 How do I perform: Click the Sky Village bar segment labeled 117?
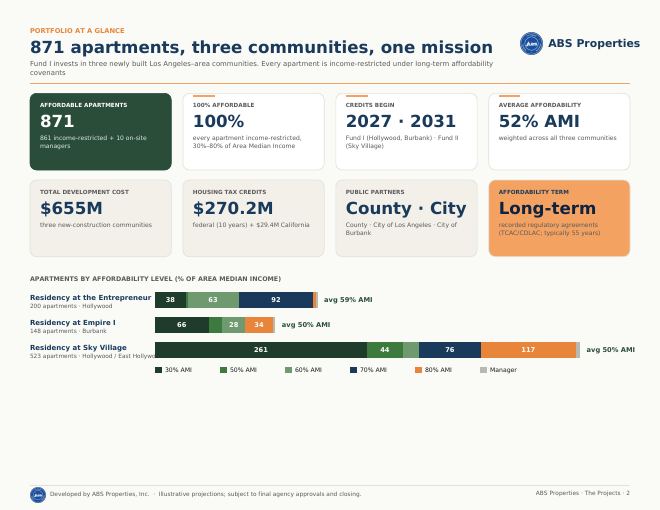coord(528,350)
